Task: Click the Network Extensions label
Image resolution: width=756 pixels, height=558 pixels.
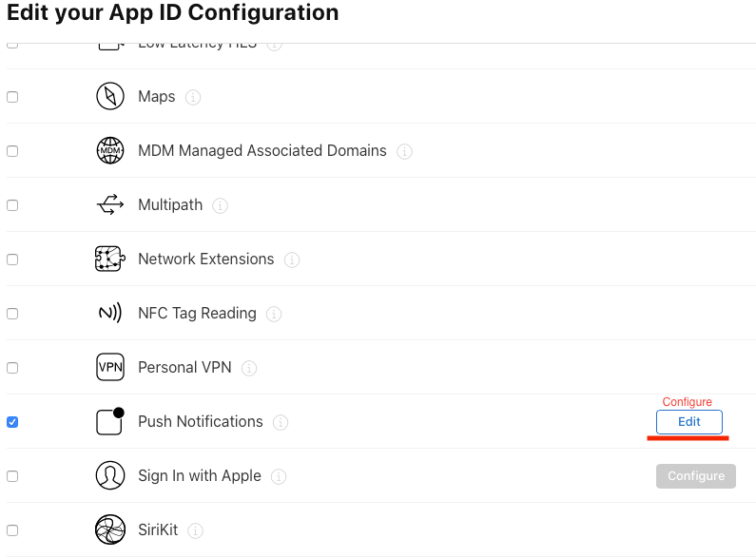Action: [x=205, y=259]
